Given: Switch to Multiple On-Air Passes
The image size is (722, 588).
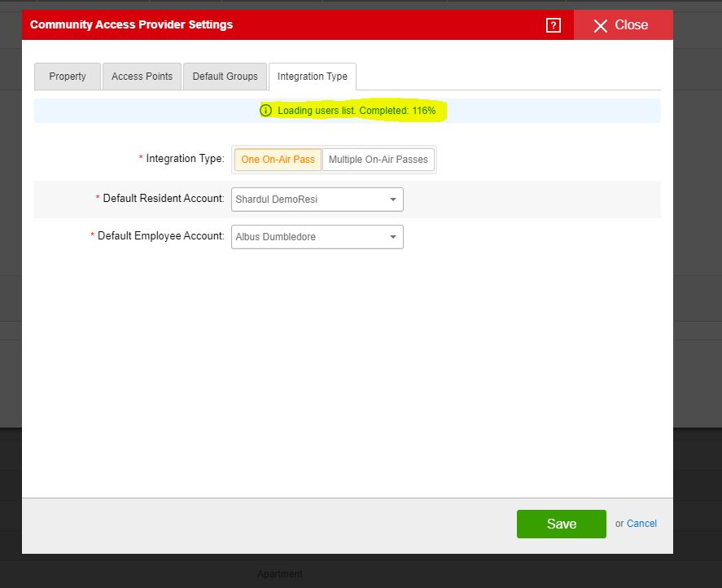Looking at the screenshot, I should [379, 160].
